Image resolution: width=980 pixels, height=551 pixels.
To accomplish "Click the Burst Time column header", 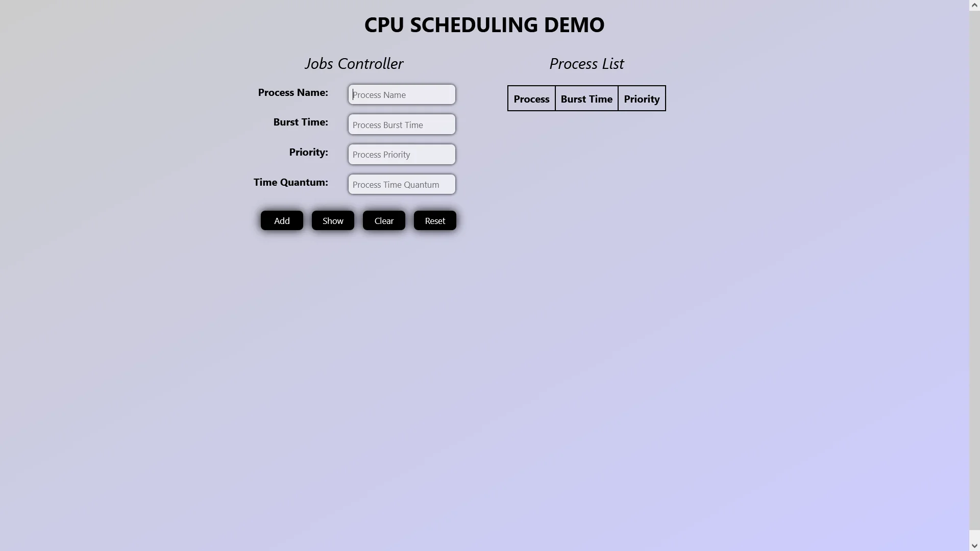I will point(586,98).
